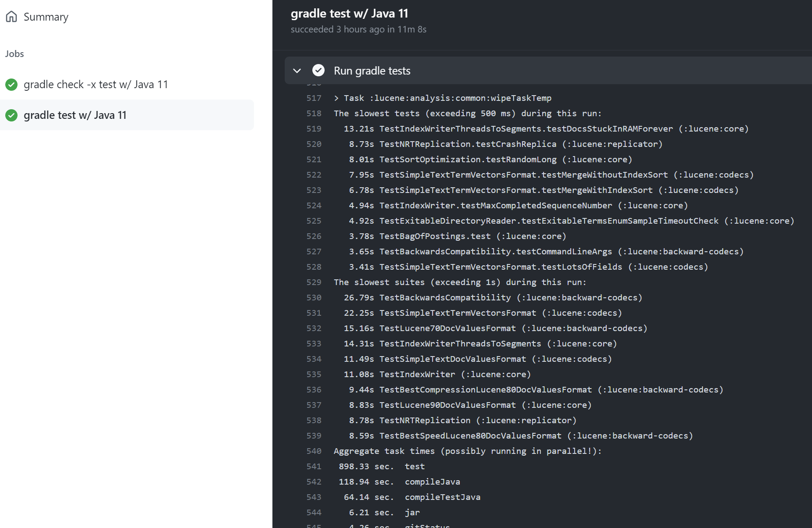Click log line number 517
Image resolution: width=812 pixels, height=528 pixels.
(314, 98)
